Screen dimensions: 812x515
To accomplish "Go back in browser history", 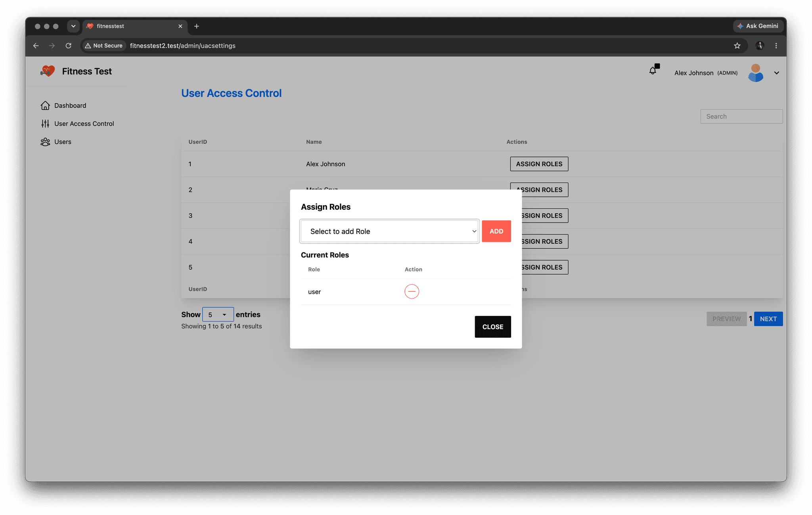I will 36,46.
